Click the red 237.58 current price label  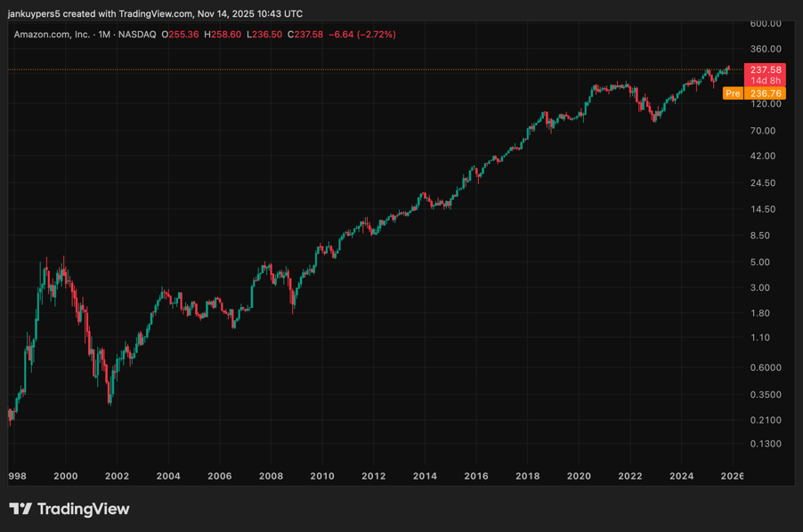click(x=765, y=69)
